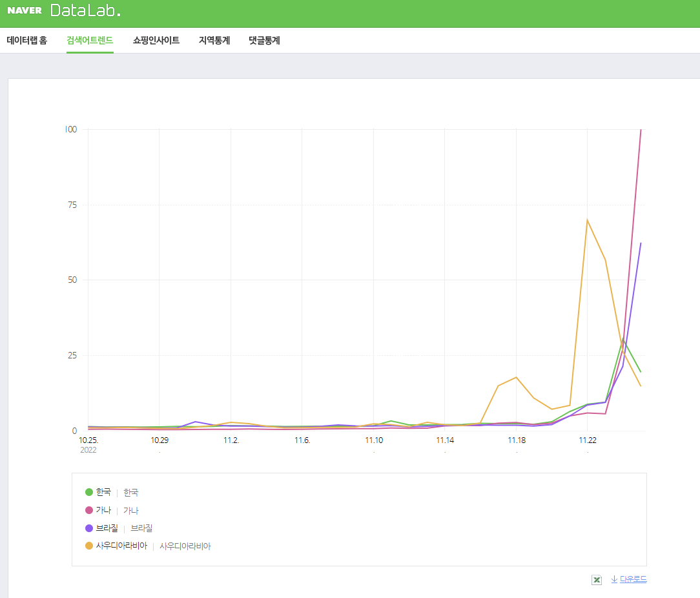Image resolution: width=700 pixels, height=598 pixels.
Task: Click the Excel file icon
Action: pos(597,580)
